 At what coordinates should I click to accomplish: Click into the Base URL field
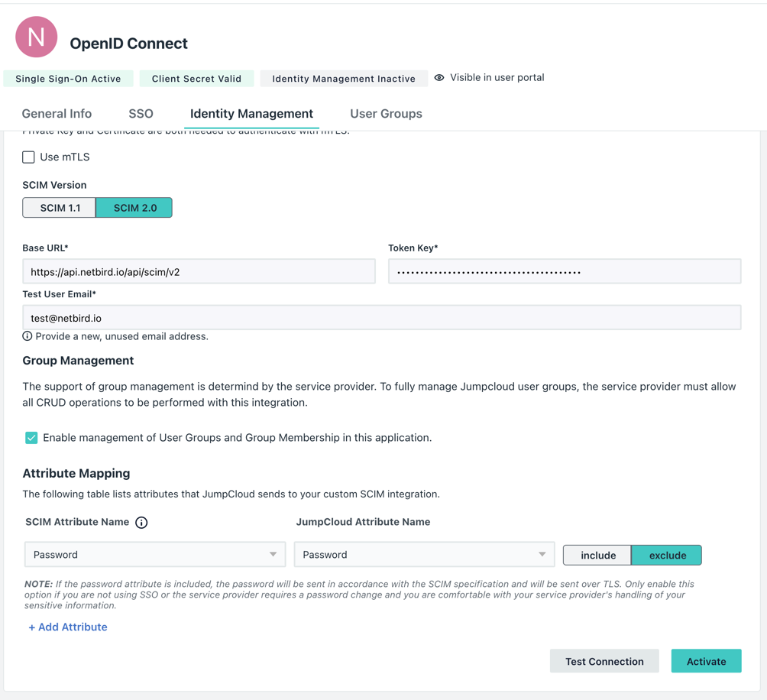point(199,272)
